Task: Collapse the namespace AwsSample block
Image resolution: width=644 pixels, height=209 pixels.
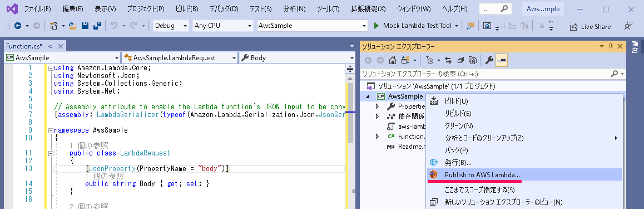Action: (51, 130)
